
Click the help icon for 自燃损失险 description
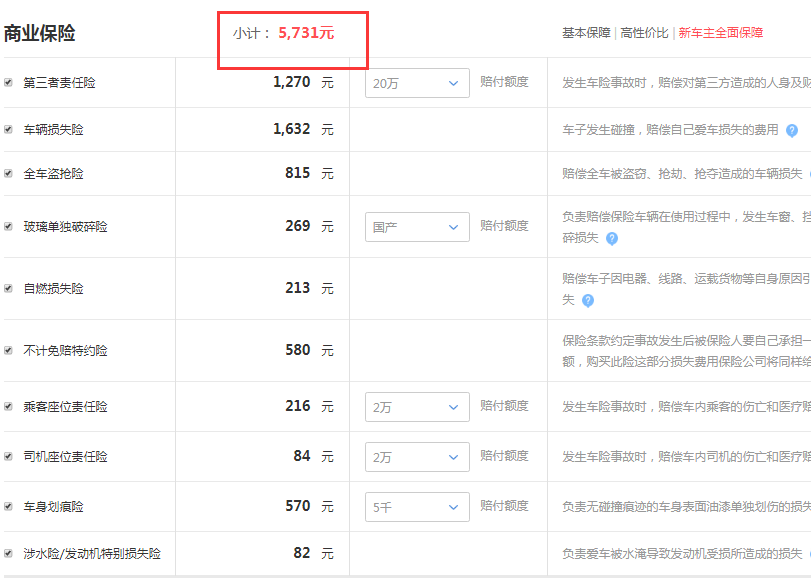(x=588, y=300)
